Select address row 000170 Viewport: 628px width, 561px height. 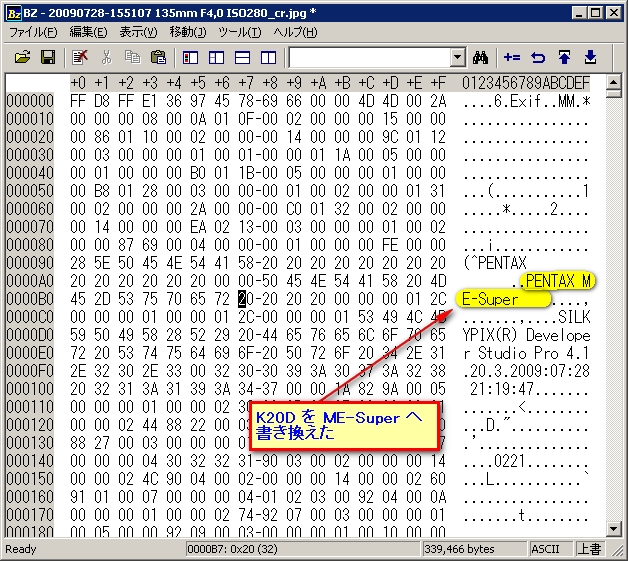coord(30,515)
